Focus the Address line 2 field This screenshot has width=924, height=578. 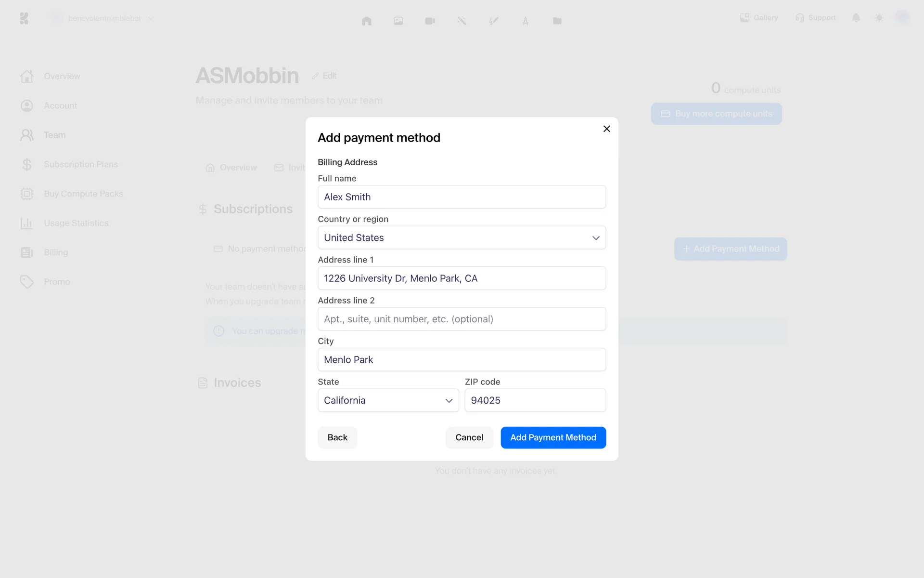(x=461, y=319)
